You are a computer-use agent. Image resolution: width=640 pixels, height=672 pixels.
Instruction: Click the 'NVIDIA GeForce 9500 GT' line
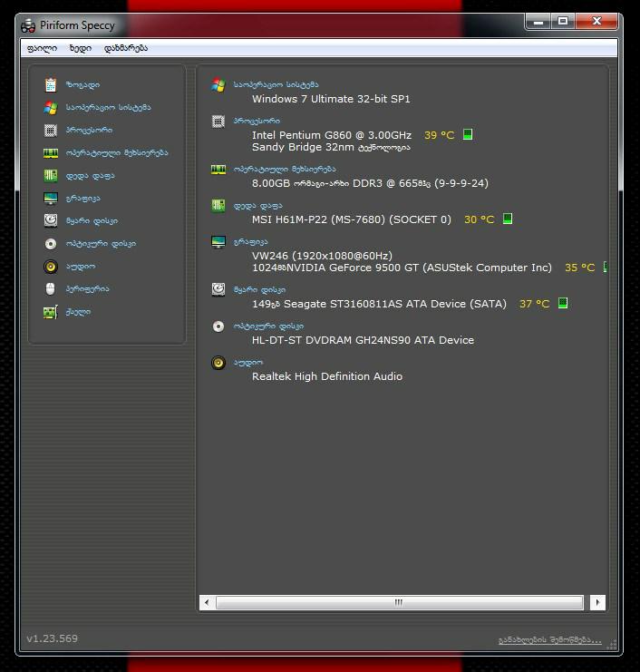[402, 268]
